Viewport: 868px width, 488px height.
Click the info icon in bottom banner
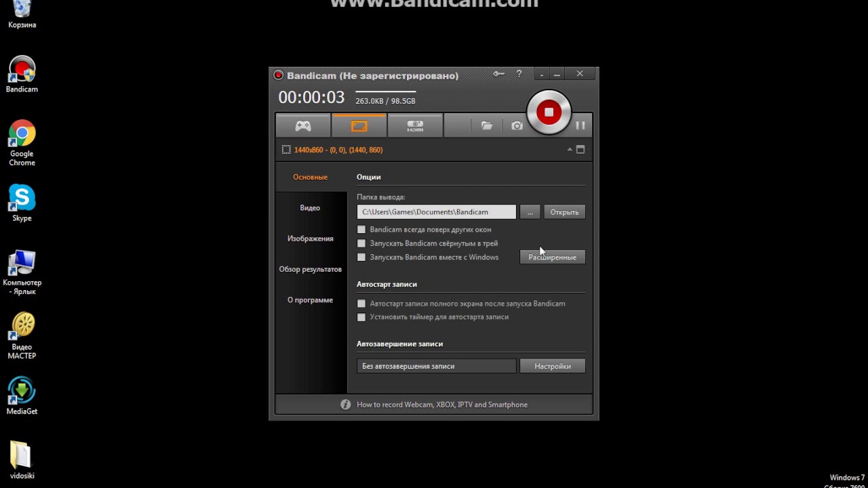click(x=345, y=405)
